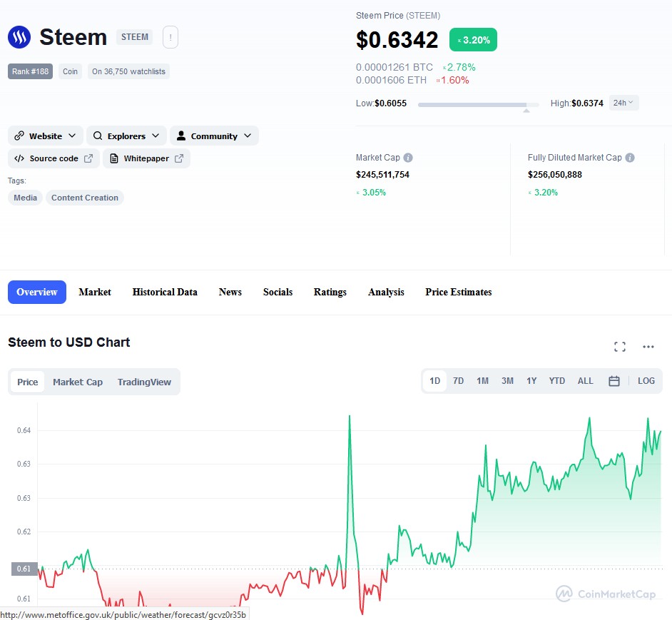
Task: Select the 7D chart range
Action: [x=458, y=381]
